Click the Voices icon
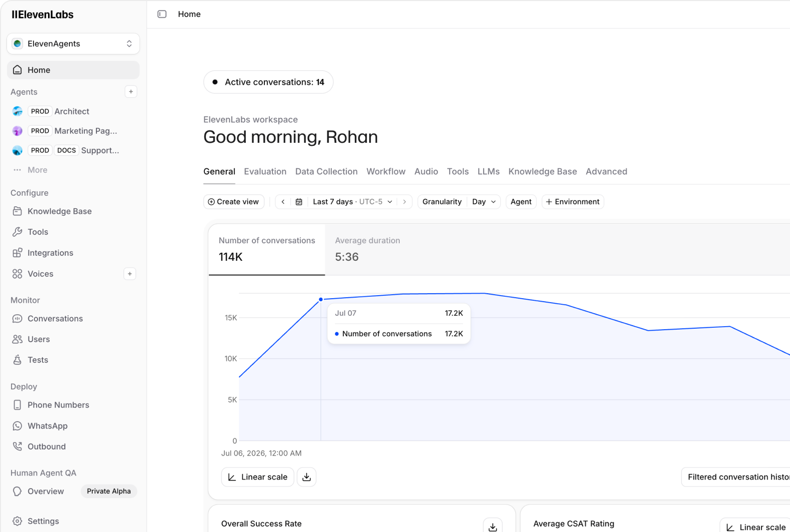Viewport: 790px width, 532px height. [x=17, y=274]
